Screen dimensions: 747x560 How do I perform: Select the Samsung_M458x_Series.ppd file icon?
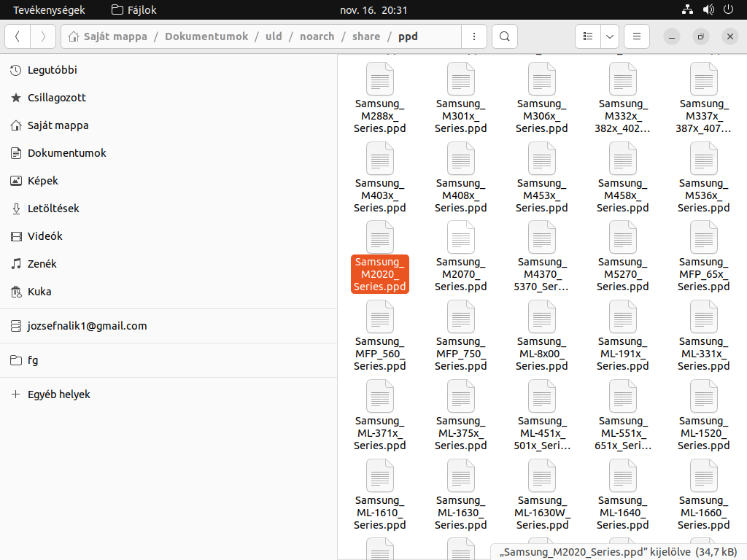[623, 158]
